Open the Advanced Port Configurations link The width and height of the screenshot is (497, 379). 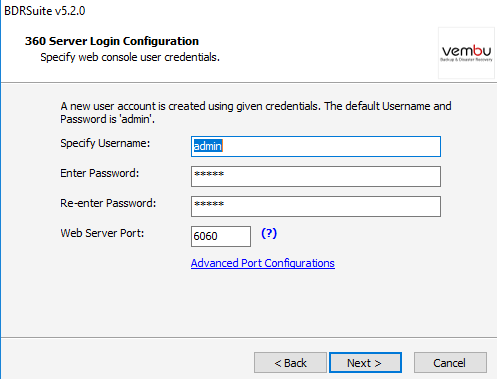(263, 263)
